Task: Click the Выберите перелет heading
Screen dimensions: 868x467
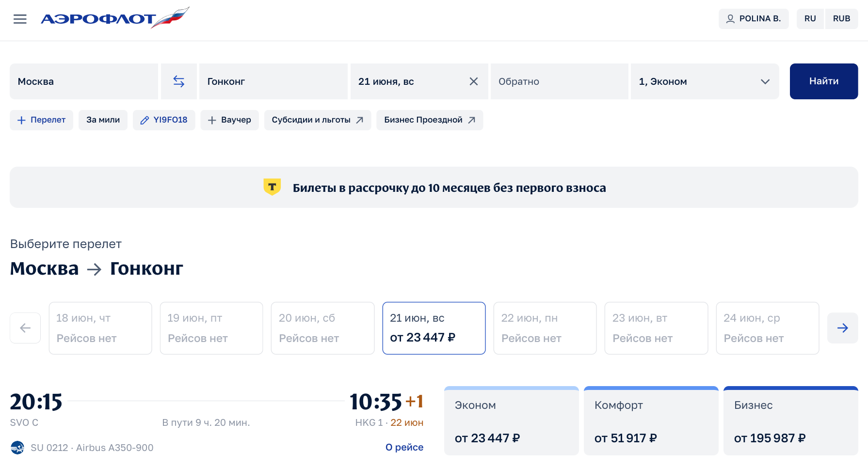Action: (x=66, y=244)
